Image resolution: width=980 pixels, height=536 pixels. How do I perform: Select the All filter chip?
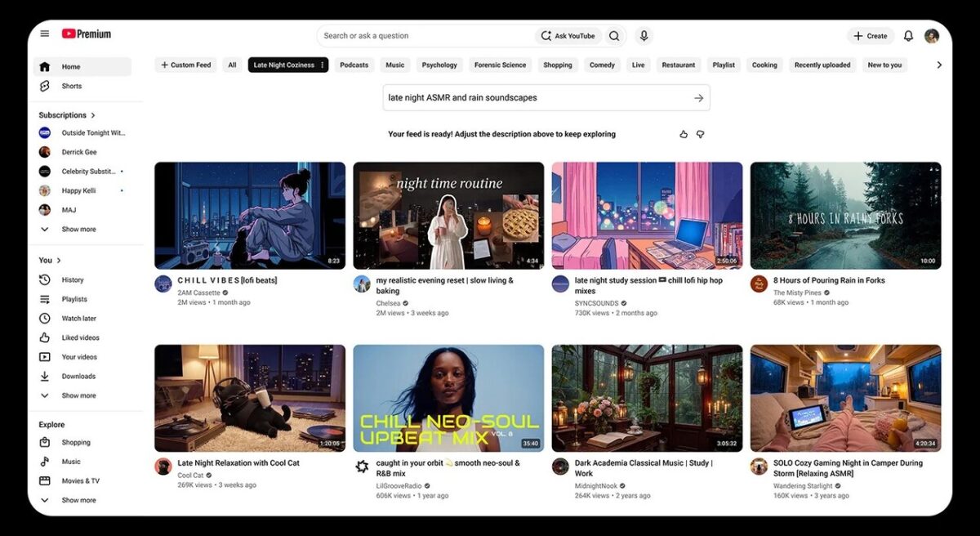[232, 65]
